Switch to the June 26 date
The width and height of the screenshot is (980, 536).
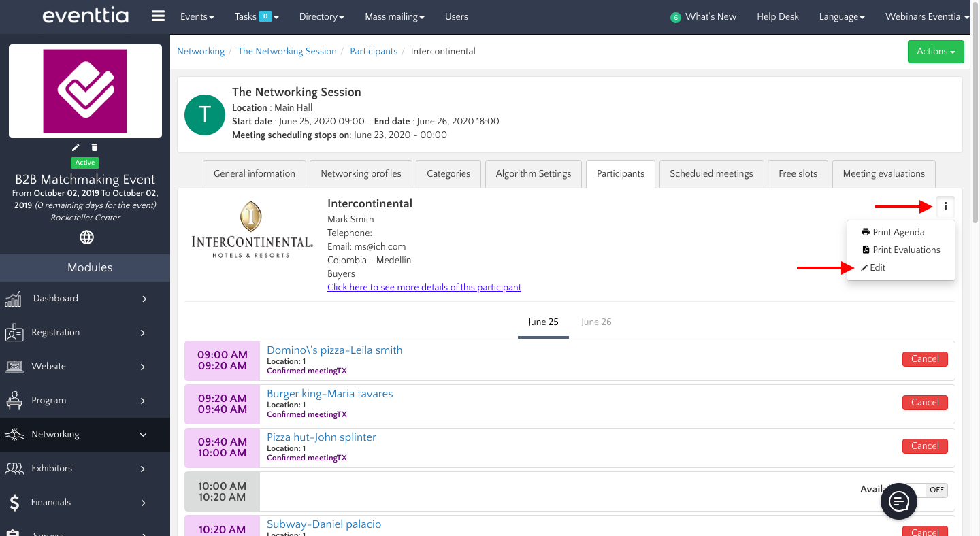click(596, 322)
